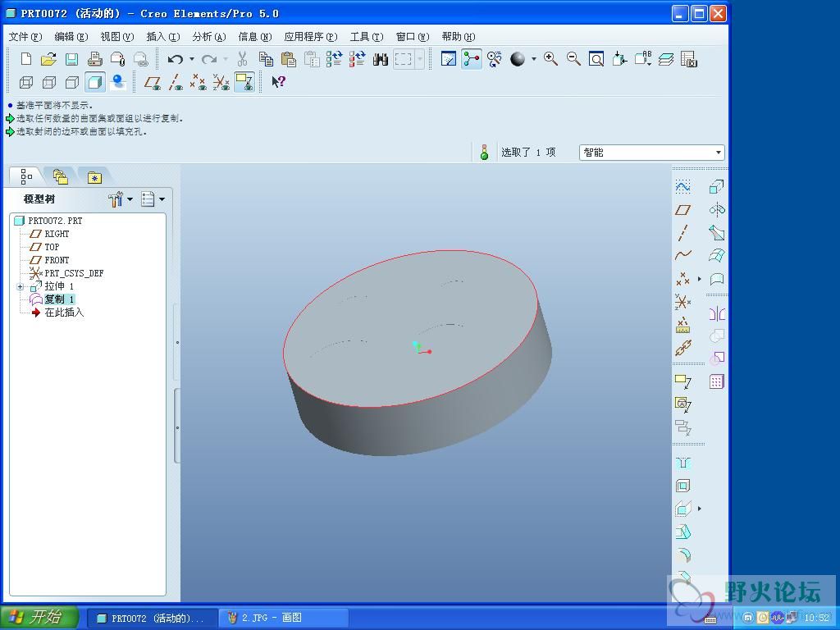This screenshot has height=630, width=840.
Task: Create a datum axis from right toolbar
Action: tap(682, 233)
